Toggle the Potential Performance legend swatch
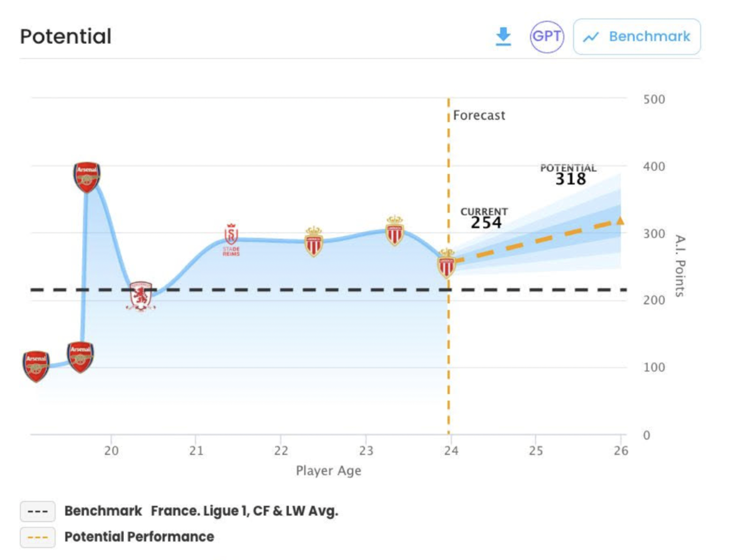Viewport: 729px width, 560px height. click(x=37, y=537)
